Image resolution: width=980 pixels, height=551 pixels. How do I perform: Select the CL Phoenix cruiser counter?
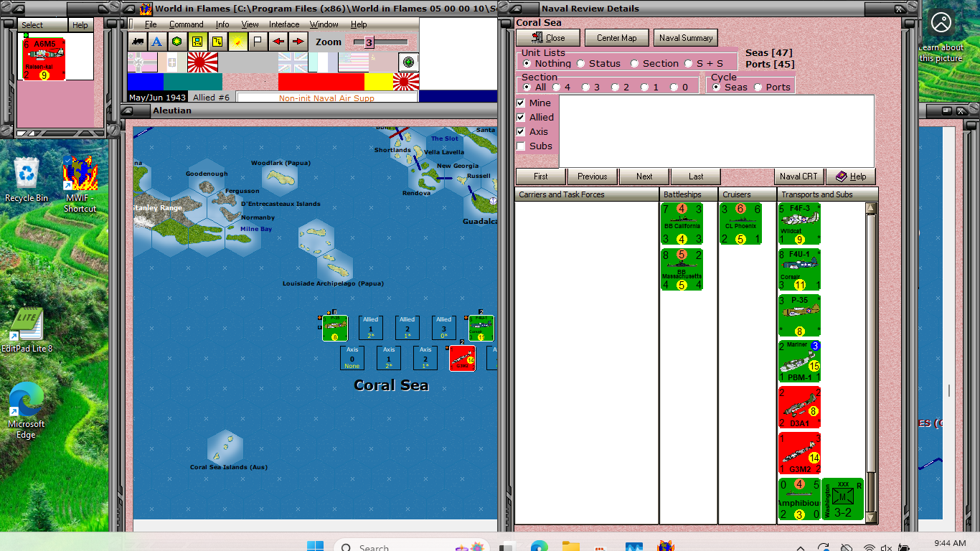point(740,224)
